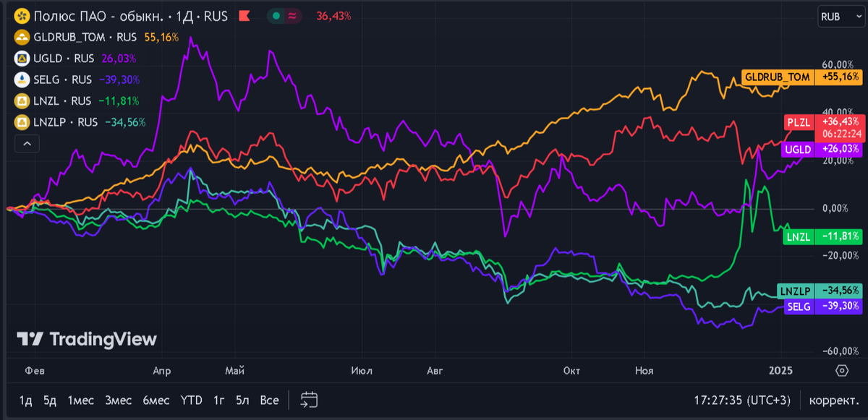Click the LNZLP · RUS legend label
This screenshot has width=868, height=420.
pyautogui.click(x=66, y=122)
